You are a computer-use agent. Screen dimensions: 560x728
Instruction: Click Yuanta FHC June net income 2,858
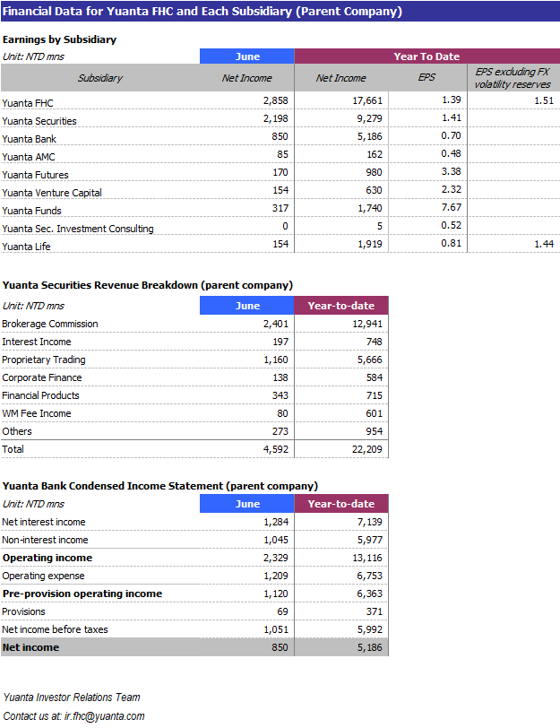276,100
